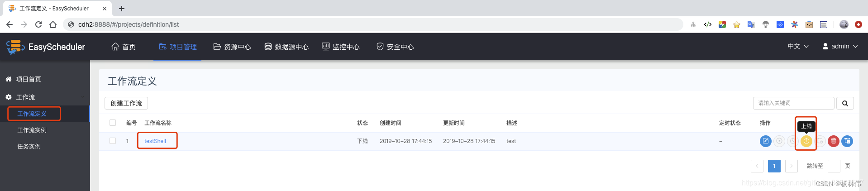
Task: Click the sitemap tree extension icon
Action: pyautogui.click(x=693, y=24)
